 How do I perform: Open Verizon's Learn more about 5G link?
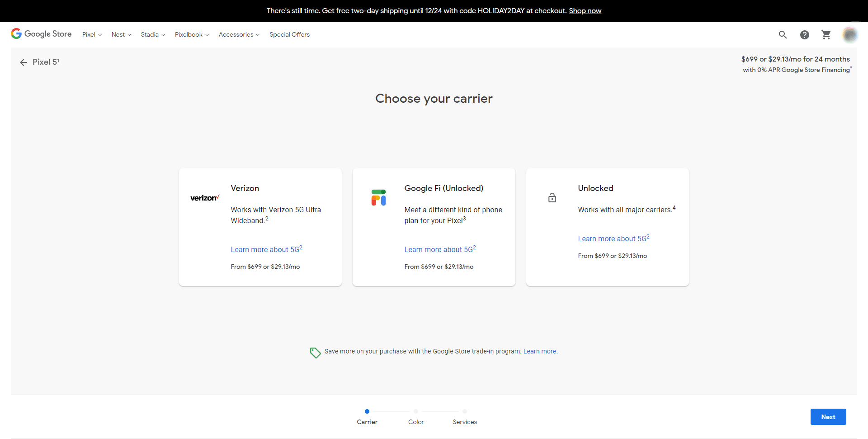(x=266, y=249)
